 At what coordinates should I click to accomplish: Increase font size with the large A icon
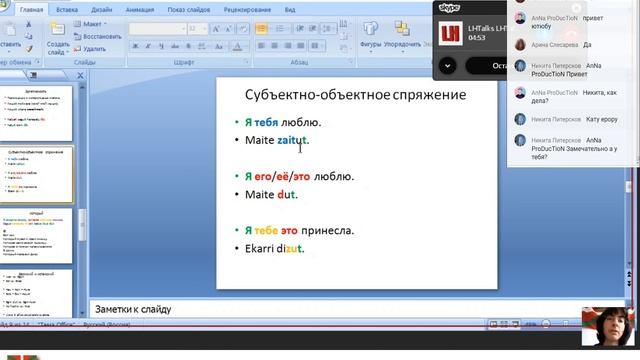tap(216, 29)
